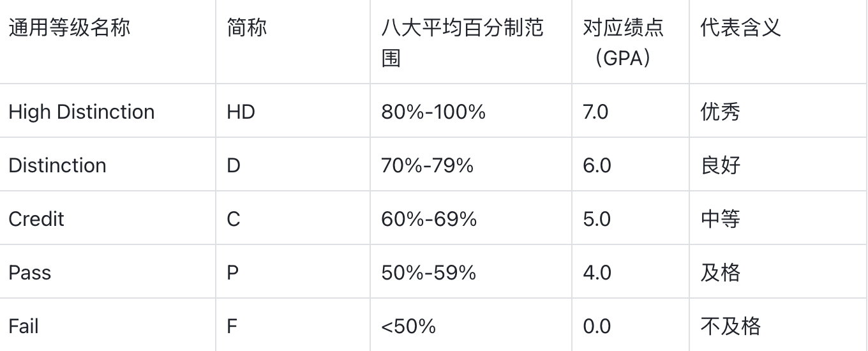Click the Fail grade cell
The width and height of the screenshot is (868, 351).
click(24, 327)
